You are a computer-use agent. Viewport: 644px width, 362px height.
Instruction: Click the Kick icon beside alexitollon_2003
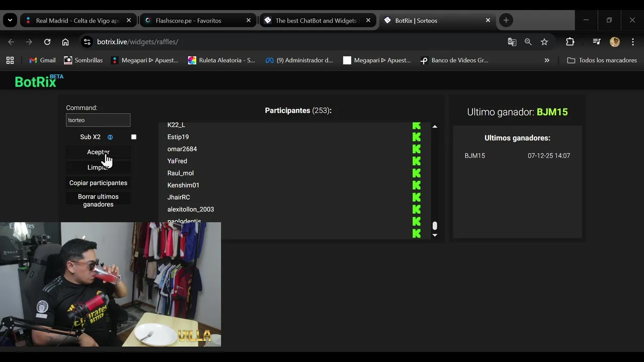click(417, 209)
